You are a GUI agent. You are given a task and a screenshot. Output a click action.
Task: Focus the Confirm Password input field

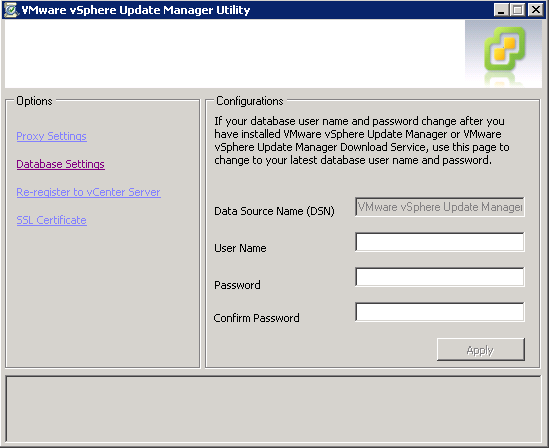[440, 312]
